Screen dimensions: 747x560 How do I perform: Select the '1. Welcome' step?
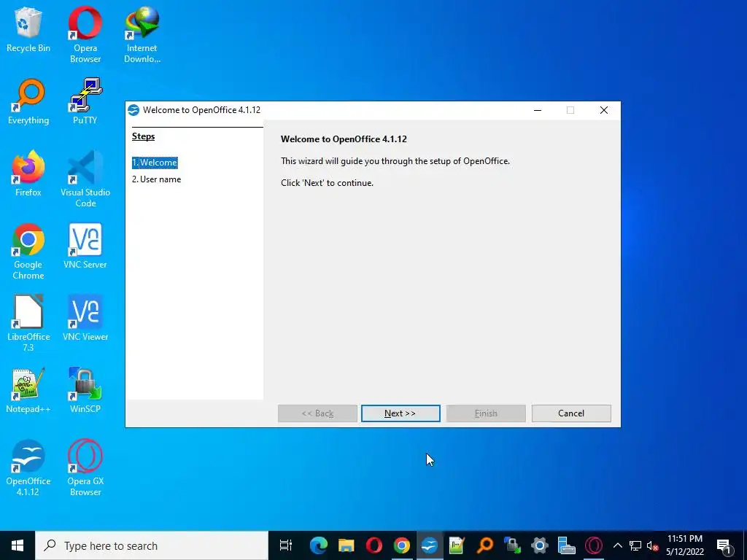[155, 163]
